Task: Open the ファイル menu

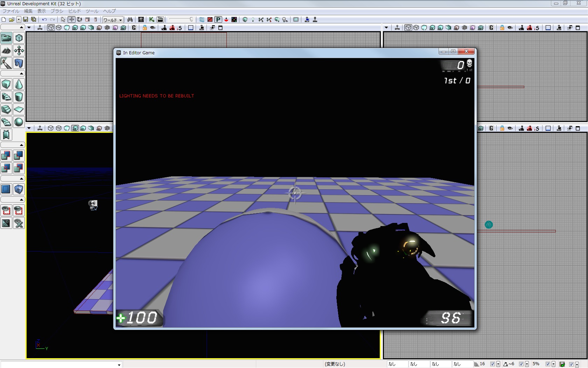Action: [11, 11]
